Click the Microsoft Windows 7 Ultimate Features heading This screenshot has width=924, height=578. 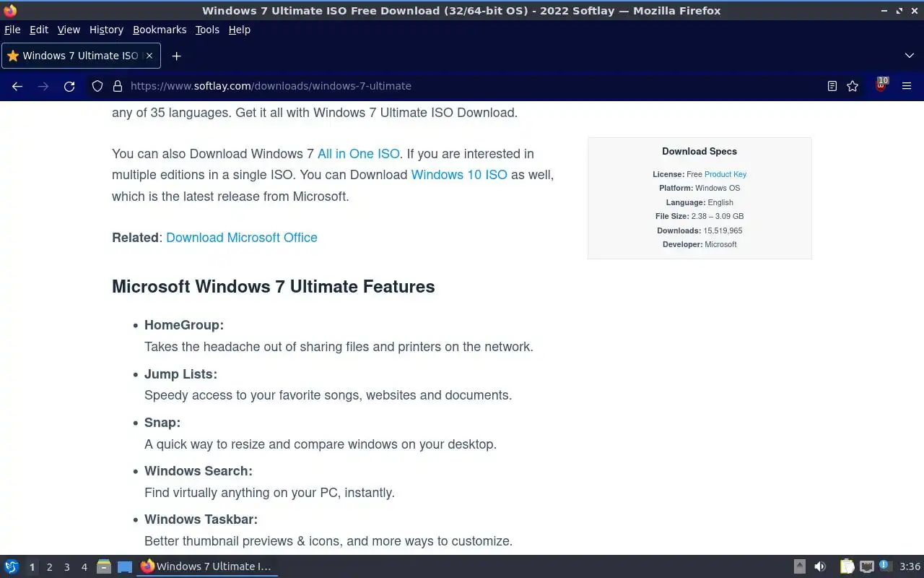[274, 287]
